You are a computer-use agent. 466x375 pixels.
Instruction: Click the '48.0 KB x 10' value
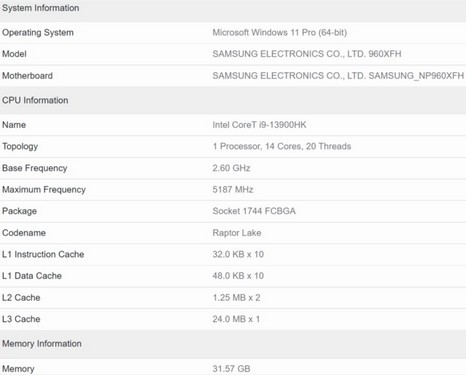tap(238, 276)
